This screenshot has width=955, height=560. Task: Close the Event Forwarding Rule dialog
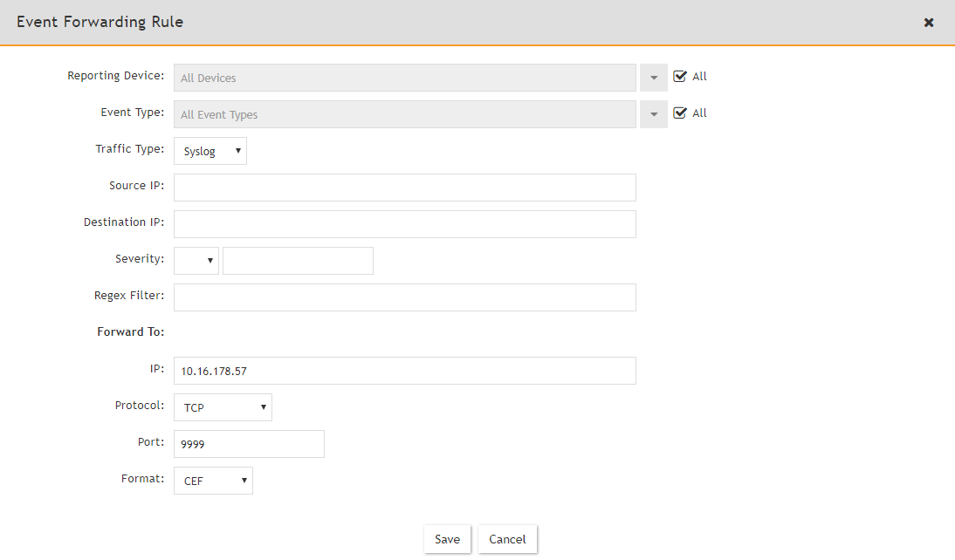pos(928,23)
